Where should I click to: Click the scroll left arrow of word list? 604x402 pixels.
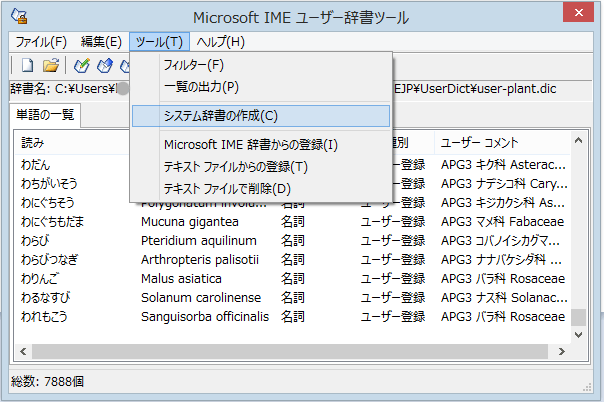click(x=23, y=351)
